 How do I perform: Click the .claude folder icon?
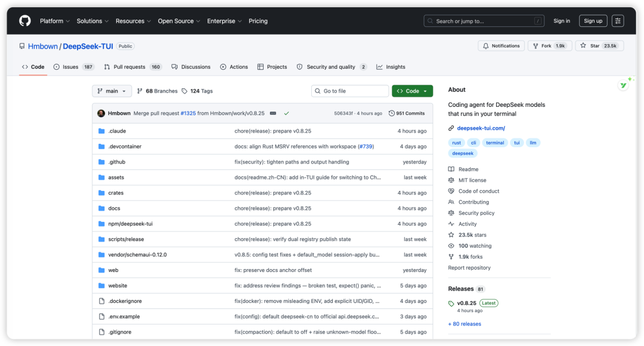coord(101,131)
